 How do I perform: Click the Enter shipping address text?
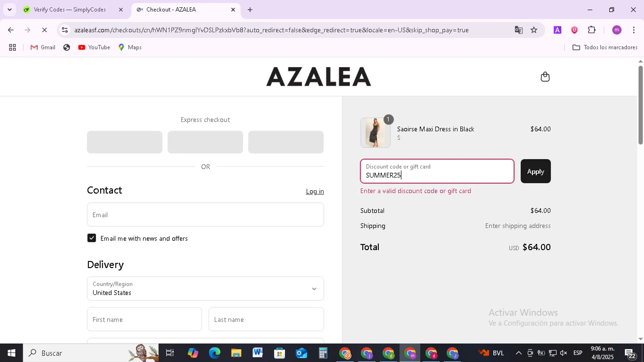(x=518, y=226)
